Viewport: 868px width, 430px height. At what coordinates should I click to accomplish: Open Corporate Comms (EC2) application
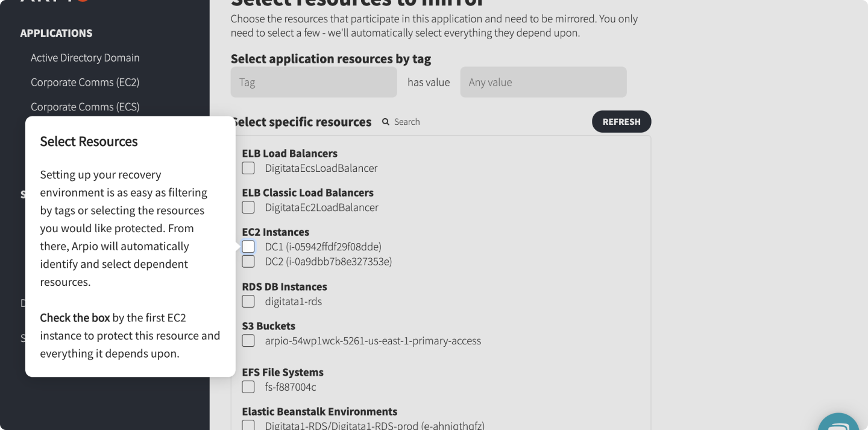point(85,83)
